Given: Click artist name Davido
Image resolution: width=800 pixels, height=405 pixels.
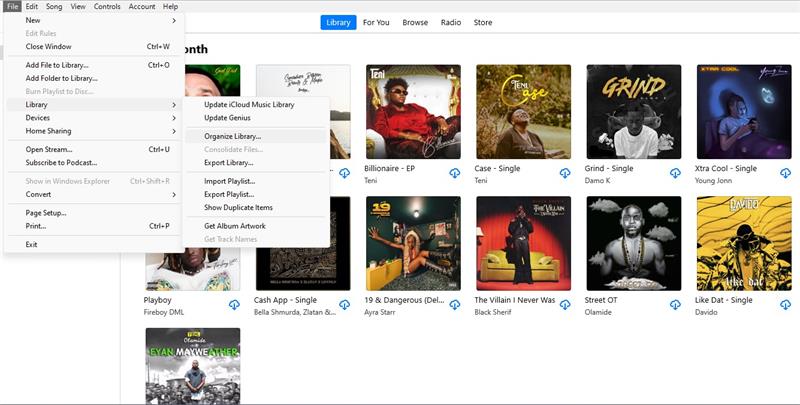Looking at the screenshot, I should pyautogui.click(x=706, y=312).
